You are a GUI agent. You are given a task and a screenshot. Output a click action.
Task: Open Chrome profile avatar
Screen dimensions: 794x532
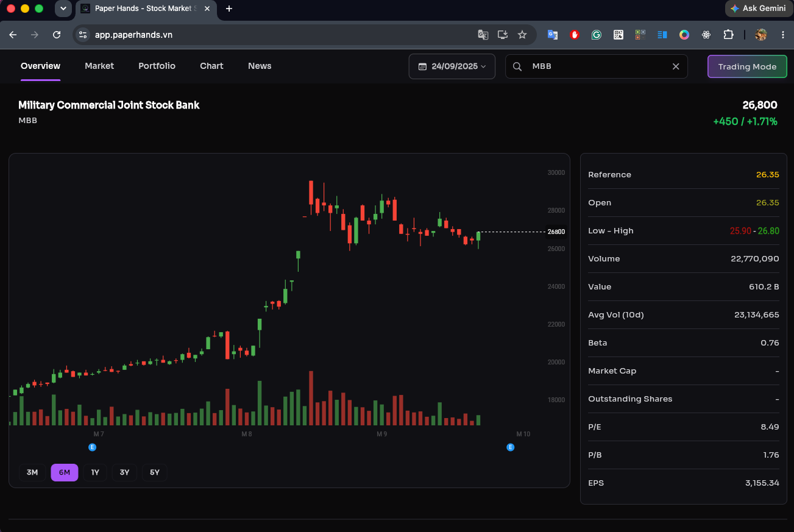(761, 35)
